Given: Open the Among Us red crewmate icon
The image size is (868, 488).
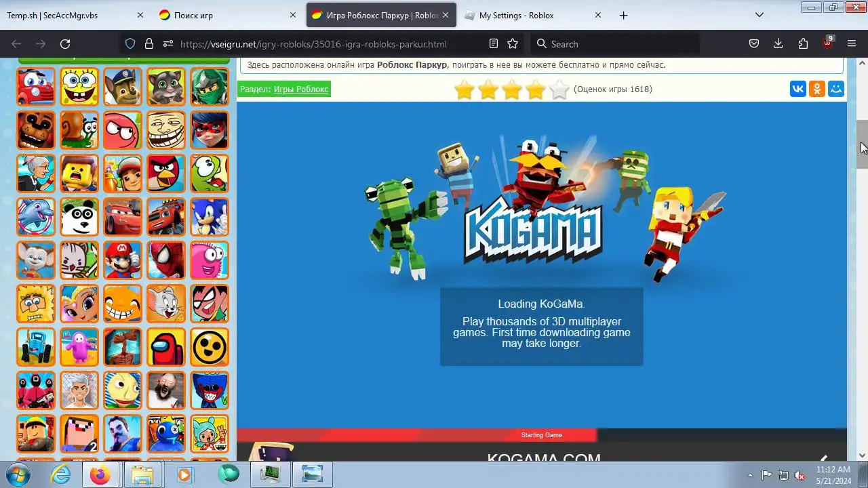Looking at the screenshot, I should click(x=166, y=347).
